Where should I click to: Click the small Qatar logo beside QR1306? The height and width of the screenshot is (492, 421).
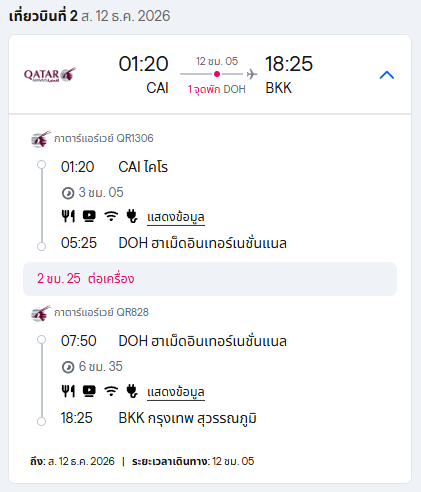tap(41, 139)
